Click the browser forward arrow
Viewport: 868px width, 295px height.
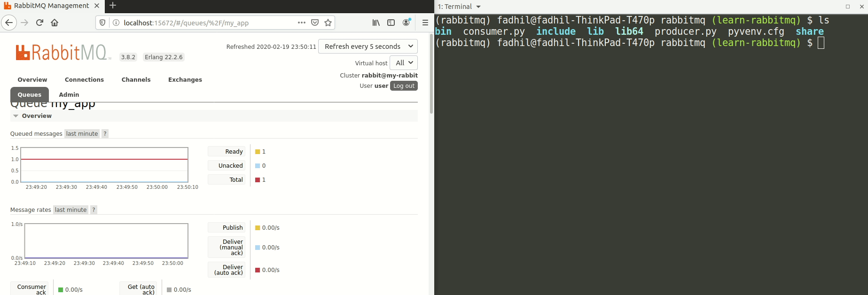click(25, 23)
